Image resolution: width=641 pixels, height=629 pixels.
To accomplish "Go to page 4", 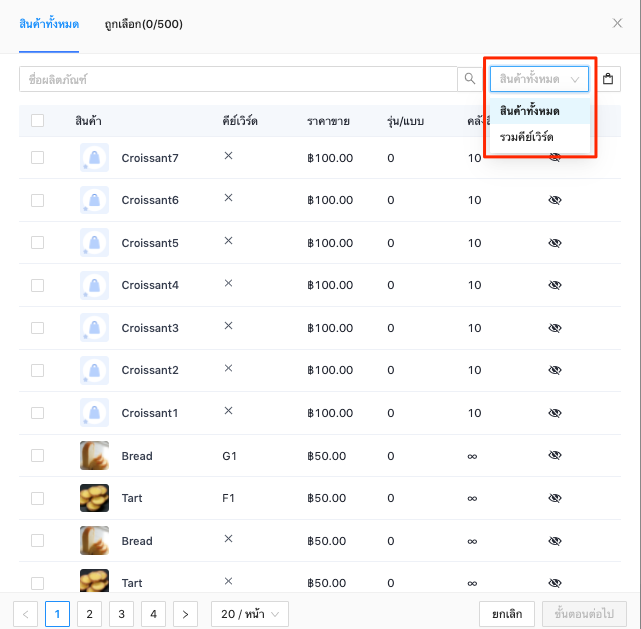I will click(x=153, y=614).
